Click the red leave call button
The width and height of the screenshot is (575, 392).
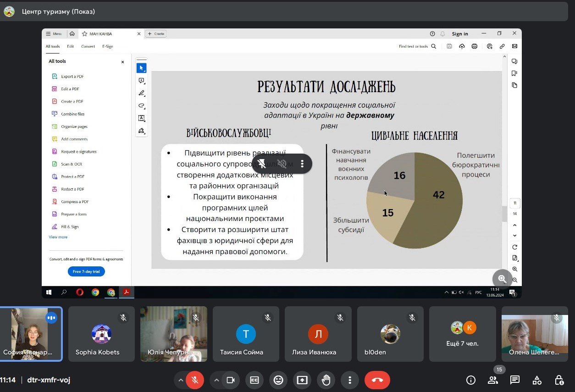point(377,380)
